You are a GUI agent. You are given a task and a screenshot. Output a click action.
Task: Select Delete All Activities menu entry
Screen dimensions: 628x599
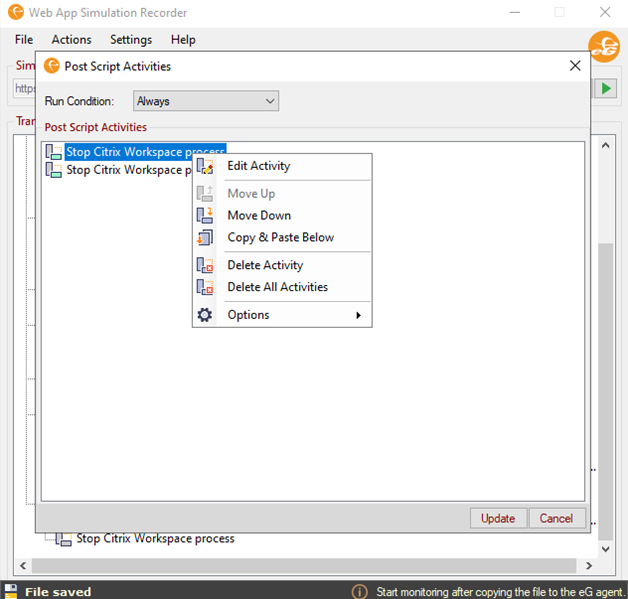282,287
